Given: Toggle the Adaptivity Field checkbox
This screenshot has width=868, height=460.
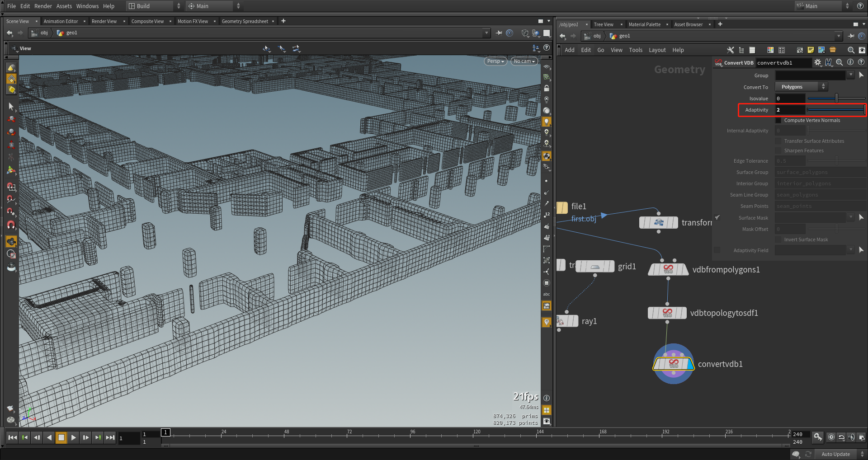Looking at the screenshot, I should tap(717, 250).
